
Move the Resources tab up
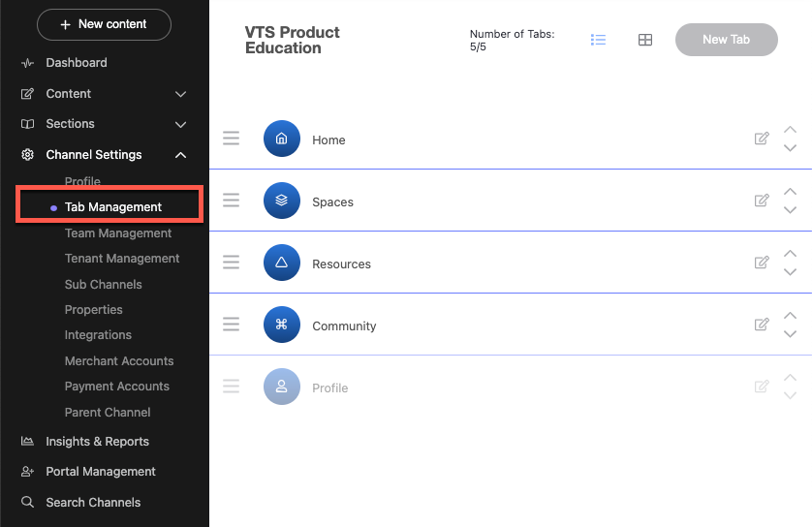[x=790, y=254]
